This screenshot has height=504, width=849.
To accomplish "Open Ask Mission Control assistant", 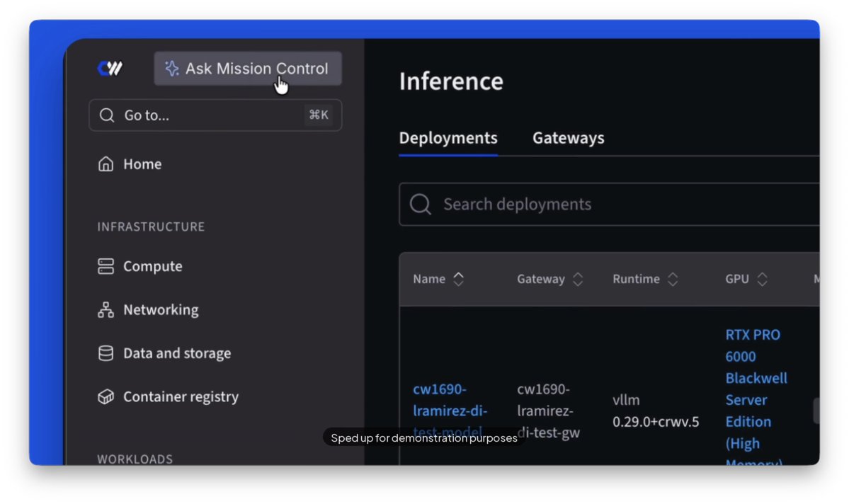I will pos(248,69).
